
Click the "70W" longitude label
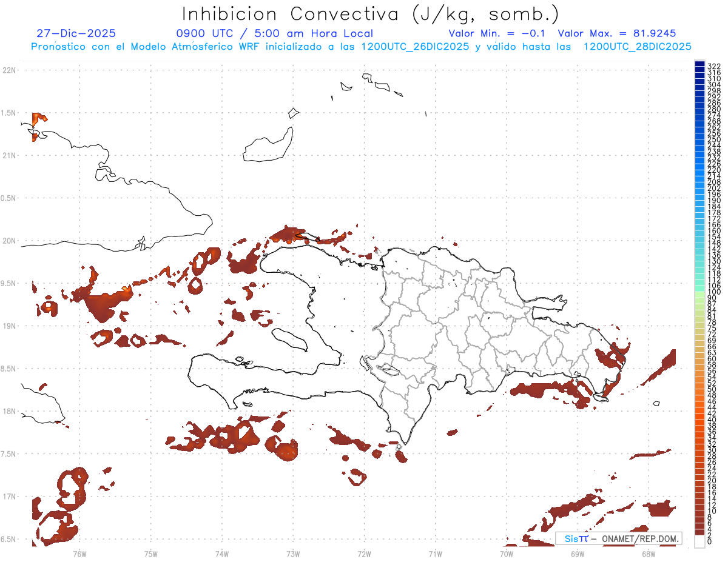507,553
